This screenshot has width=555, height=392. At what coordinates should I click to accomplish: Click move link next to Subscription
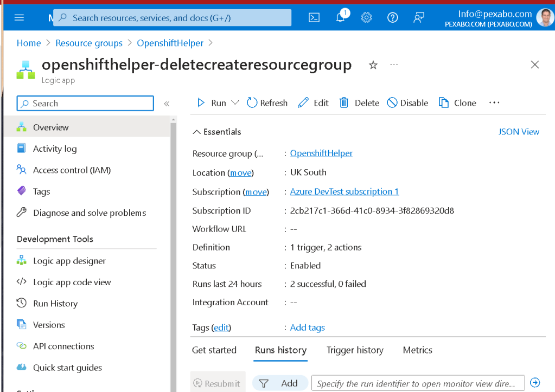click(256, 192)
